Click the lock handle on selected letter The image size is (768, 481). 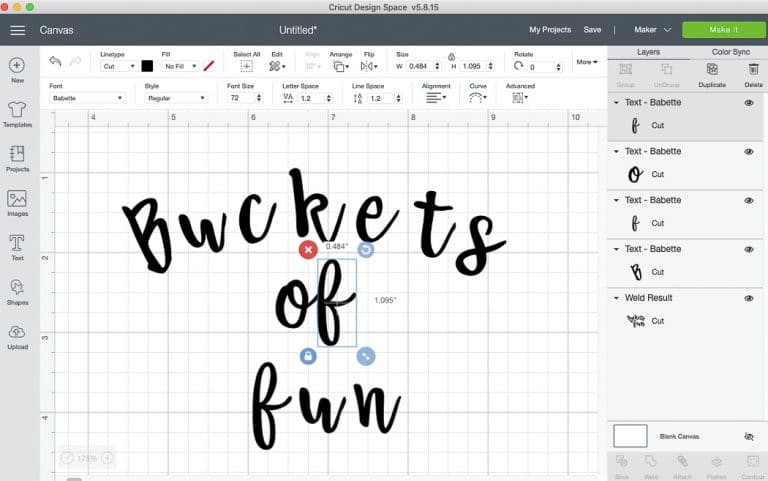click(308, 356)
